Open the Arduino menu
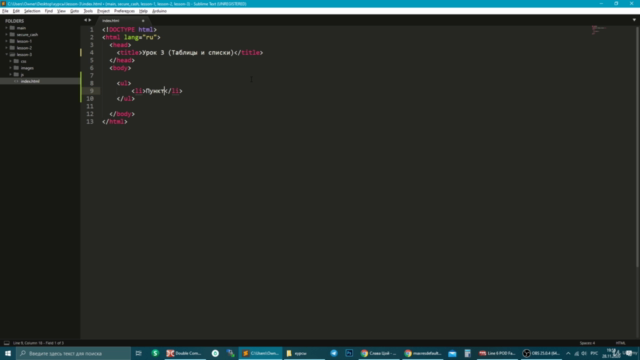This screenshot has width=640, height=360. click(159, 11)
